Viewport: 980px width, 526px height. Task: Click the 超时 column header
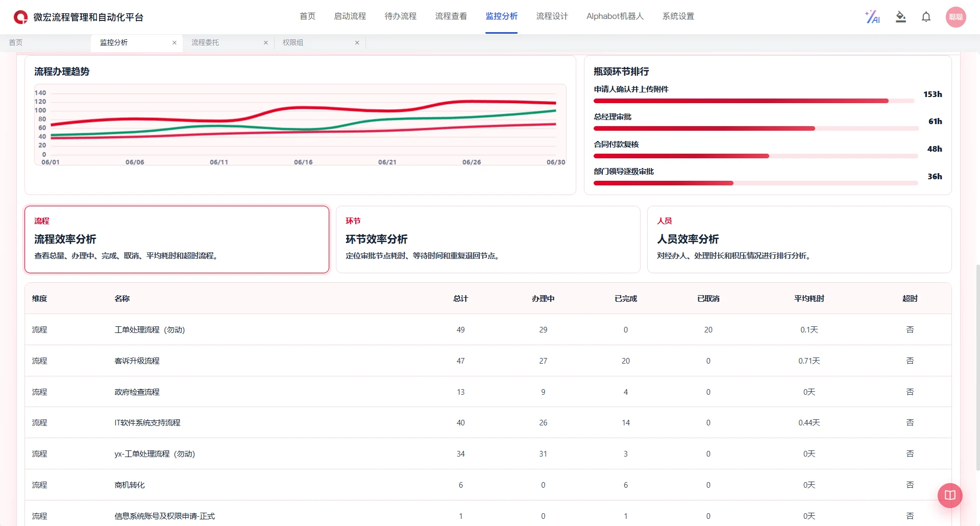click(x=910, y=299)
